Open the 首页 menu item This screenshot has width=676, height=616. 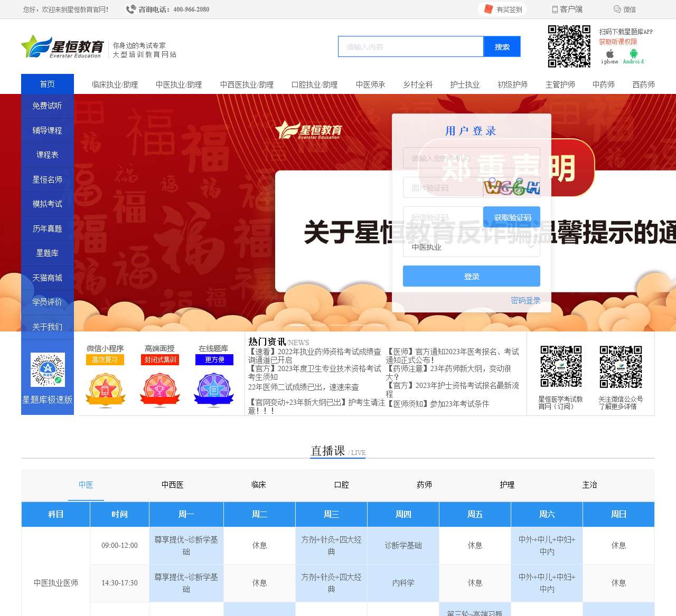48,84
